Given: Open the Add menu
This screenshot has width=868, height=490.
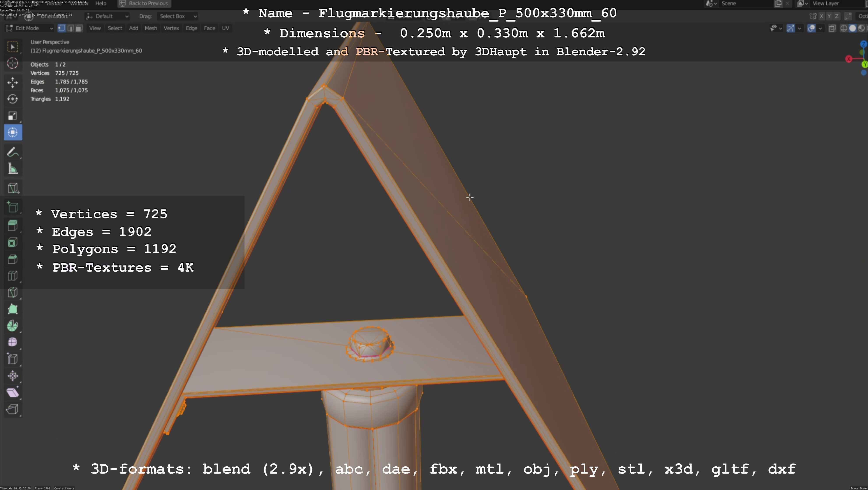Looking at the screenshot, I should [x=134, y=28].
